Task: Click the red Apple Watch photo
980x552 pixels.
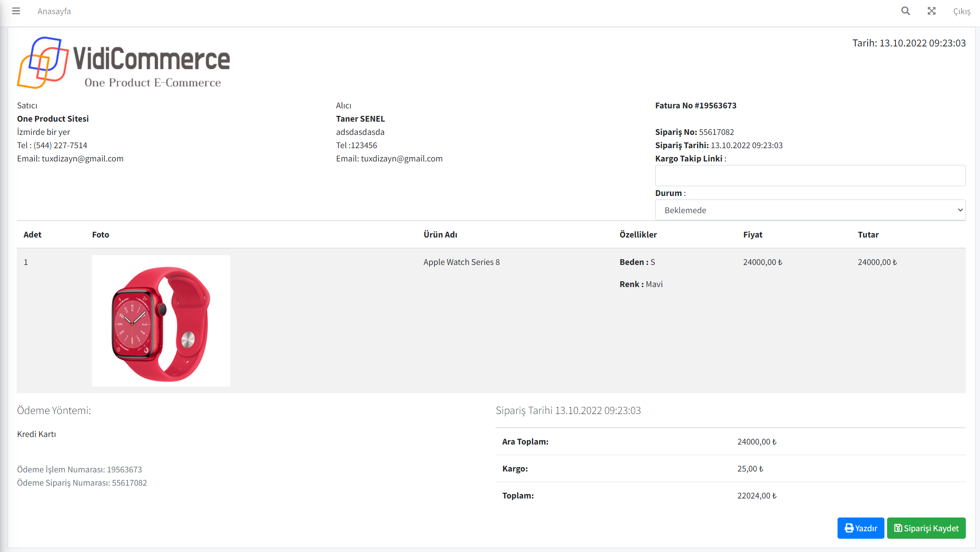Action: point(161,321)
